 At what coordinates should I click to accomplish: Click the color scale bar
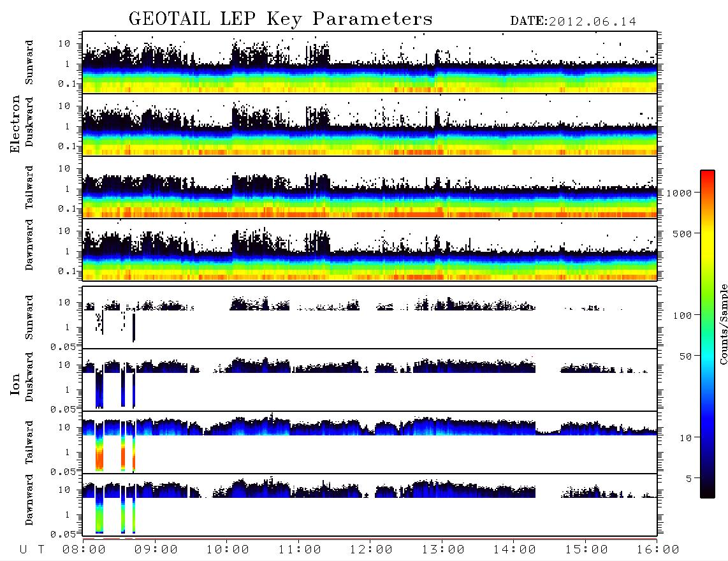coord(707,334)
